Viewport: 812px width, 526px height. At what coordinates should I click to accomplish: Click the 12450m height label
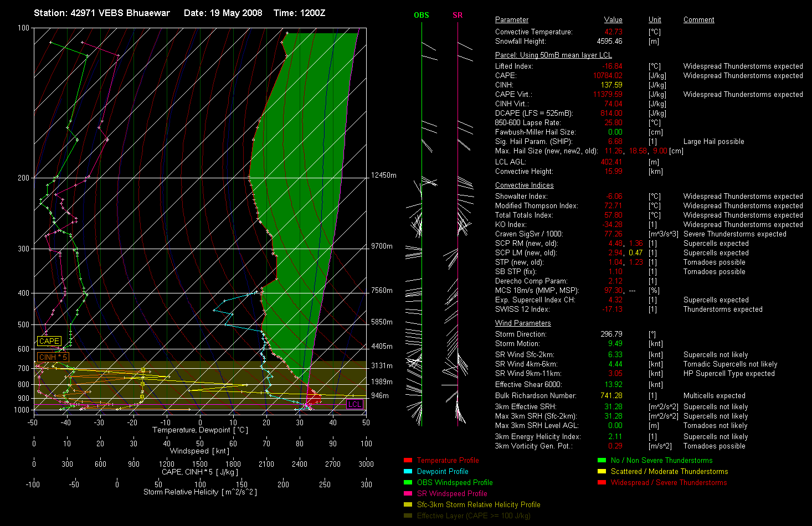point(384,175)
